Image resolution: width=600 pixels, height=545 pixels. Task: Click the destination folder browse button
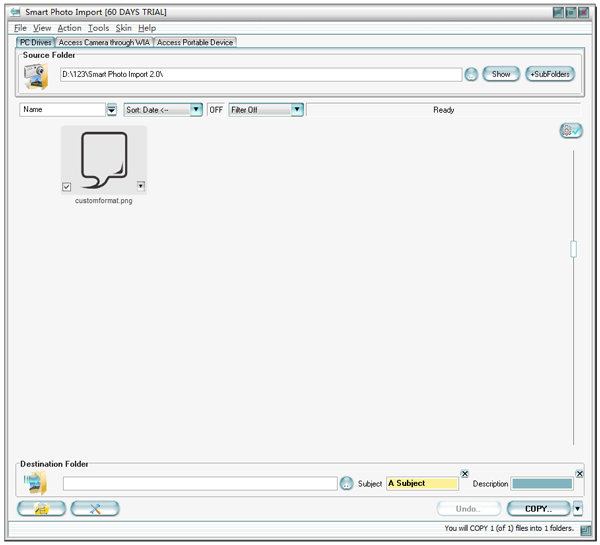tap(347, 484)
